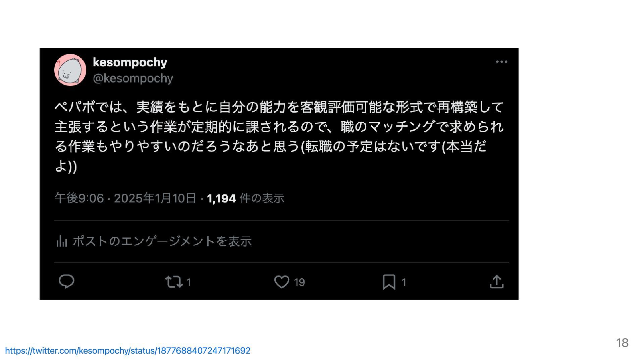The image size is (644, 362).
Task: Click ポストのエンゲージメントを表示 link
Action: (x=162, y=241)
